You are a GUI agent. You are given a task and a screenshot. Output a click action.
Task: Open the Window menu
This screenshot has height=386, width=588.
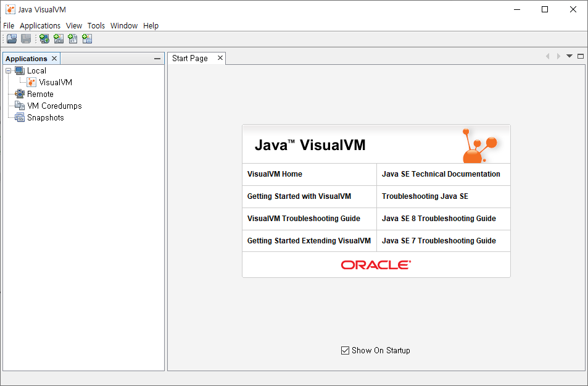coord(124,25)
